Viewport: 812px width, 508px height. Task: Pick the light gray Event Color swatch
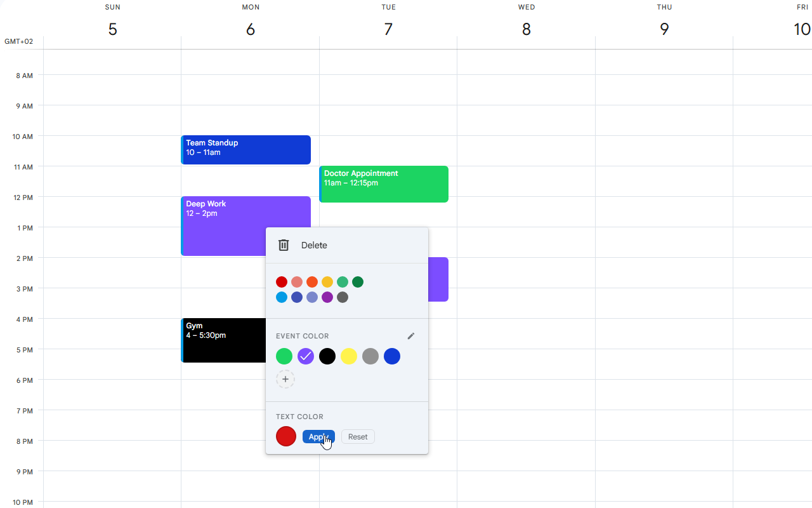[x=370, y=356]
